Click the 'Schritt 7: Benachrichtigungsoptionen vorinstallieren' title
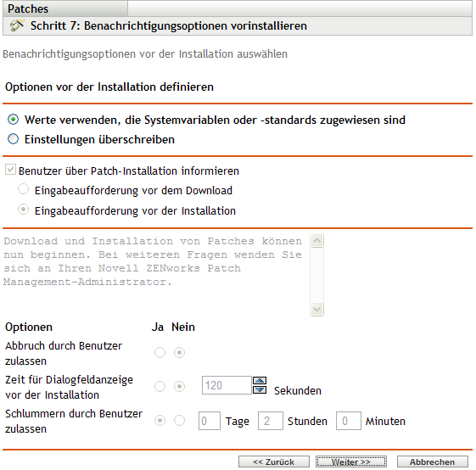 pyautogui.click(x=169, y=25)
